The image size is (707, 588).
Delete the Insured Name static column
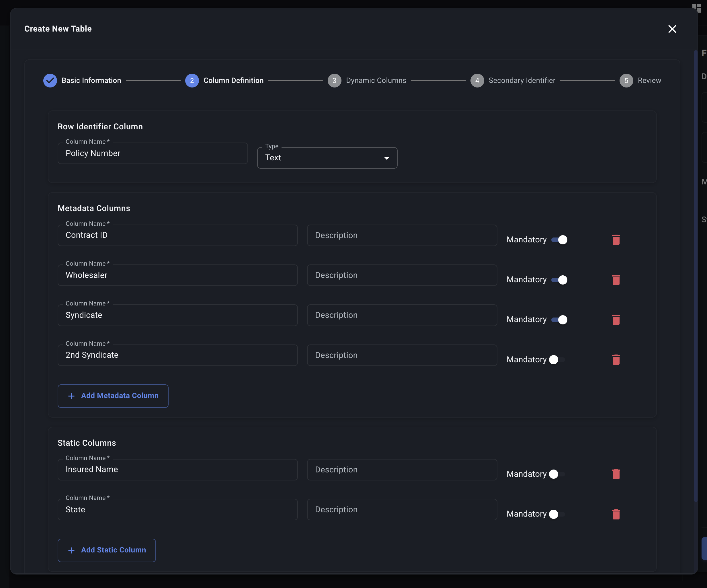click(616, 474)
